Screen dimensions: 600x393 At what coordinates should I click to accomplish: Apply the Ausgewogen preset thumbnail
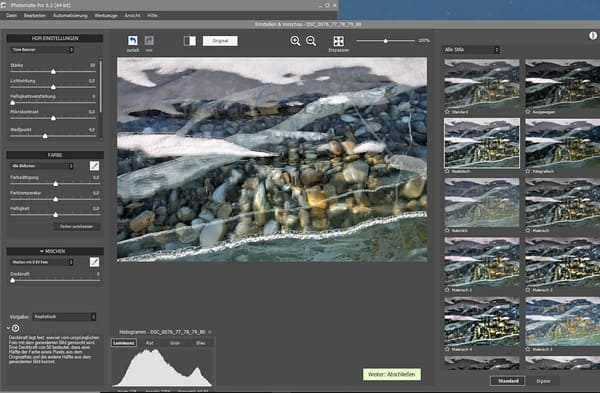pos(562,83)
